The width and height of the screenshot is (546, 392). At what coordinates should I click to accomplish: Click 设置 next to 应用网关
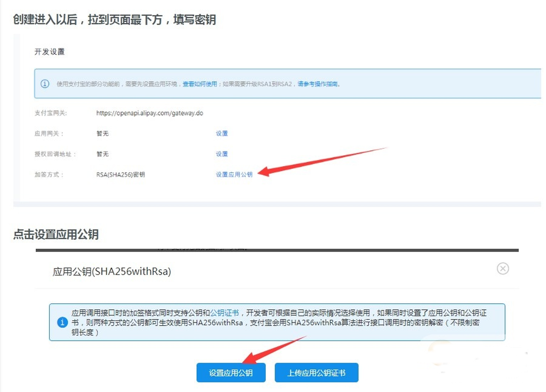coord(222,133)
